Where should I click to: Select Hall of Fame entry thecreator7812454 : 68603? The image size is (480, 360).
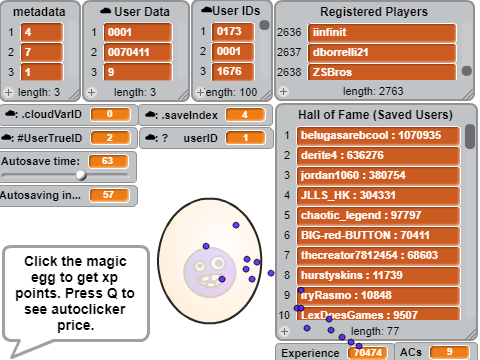pyautogui.click(x=379, y=256)
